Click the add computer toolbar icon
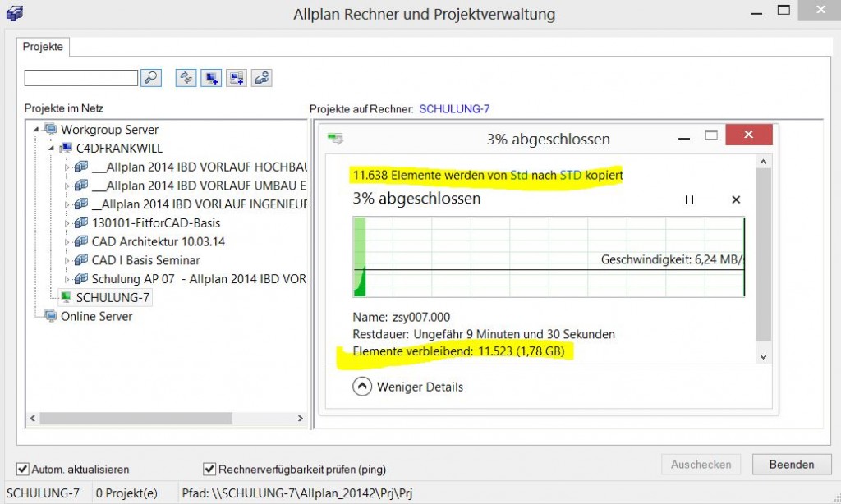The image size is (841, 504). pyautogui.click(x=212, y=78)
